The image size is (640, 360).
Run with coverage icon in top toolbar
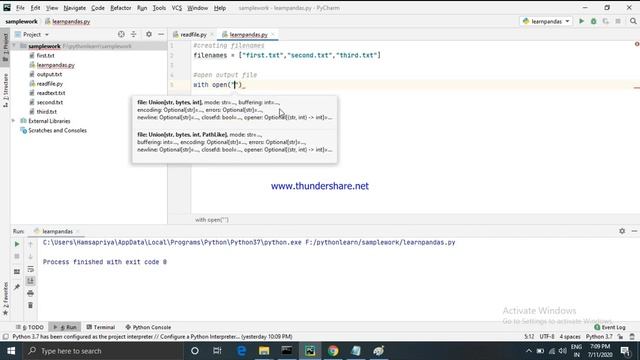coord(606,21)
